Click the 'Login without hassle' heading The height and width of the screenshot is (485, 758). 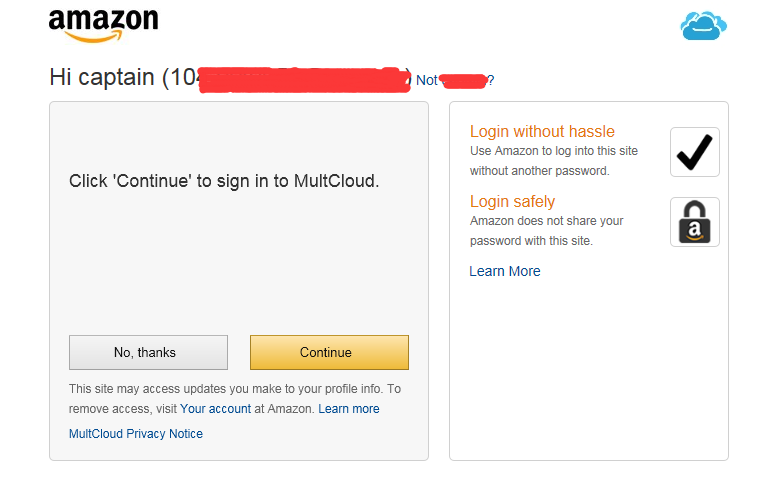click(542, 131)
